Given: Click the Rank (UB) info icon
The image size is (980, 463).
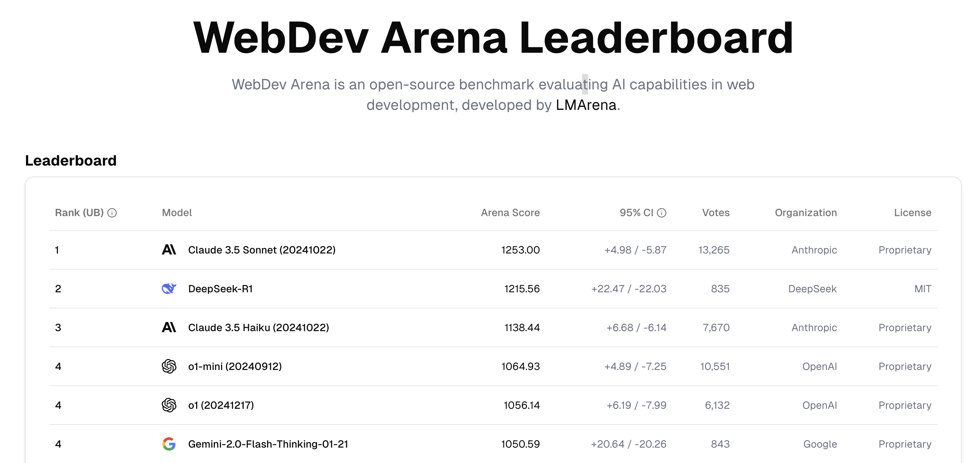Looking at the screenshot, I should [x=112, y=213].
